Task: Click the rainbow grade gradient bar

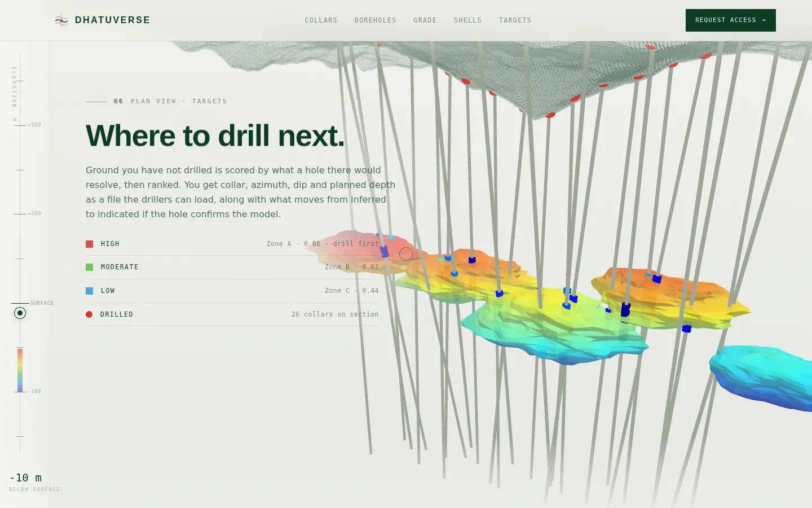Action: point(20,370)
